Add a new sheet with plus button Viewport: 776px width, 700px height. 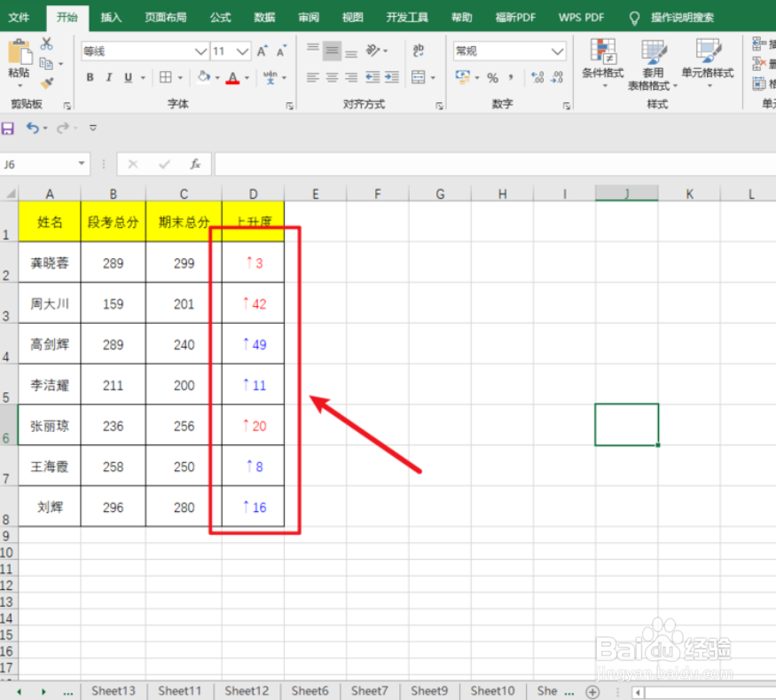592,692
